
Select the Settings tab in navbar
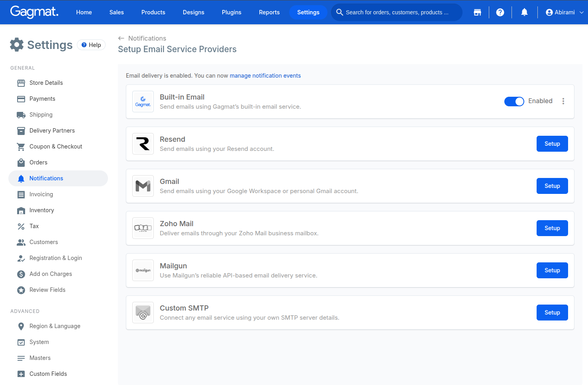(308, 12)
